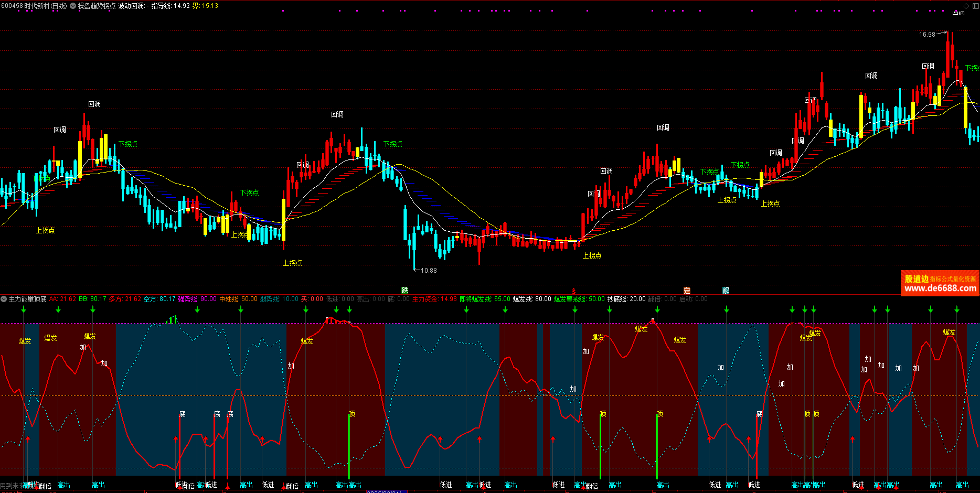This screenshot has height=493, width=980.
Task: Click the 操盘趋势拐点 indicator name
Action: tap(97, 6)
